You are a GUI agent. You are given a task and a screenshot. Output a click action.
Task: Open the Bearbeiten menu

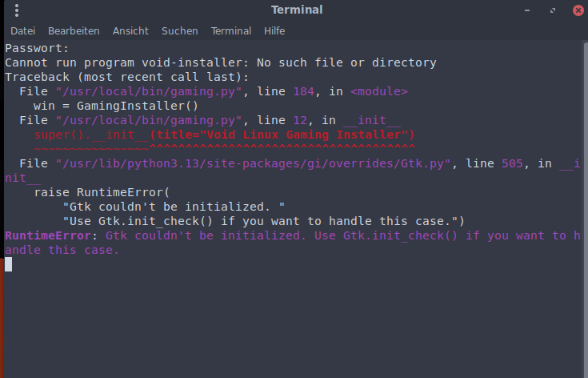point(74,30)
